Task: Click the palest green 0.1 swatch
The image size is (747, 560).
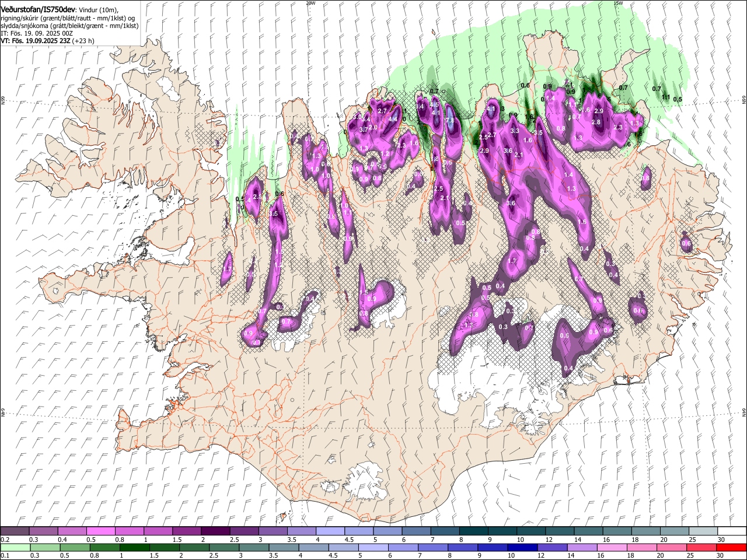Action: [15, 547]
